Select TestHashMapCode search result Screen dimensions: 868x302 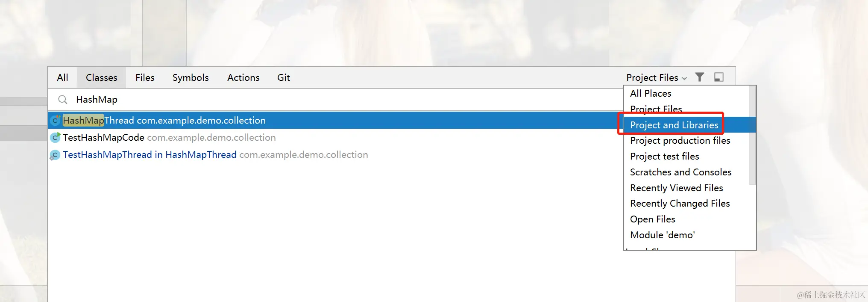pos(336,137)
